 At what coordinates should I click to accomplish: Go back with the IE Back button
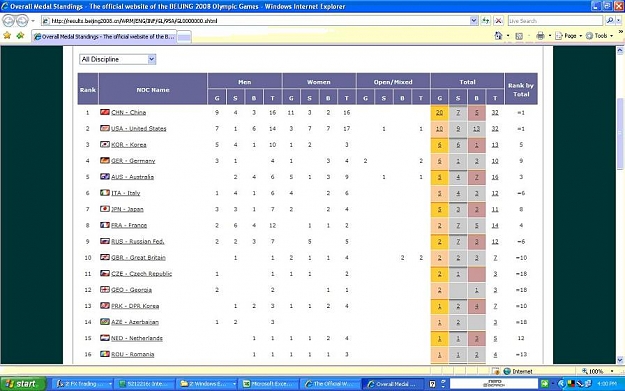(8, 20)
